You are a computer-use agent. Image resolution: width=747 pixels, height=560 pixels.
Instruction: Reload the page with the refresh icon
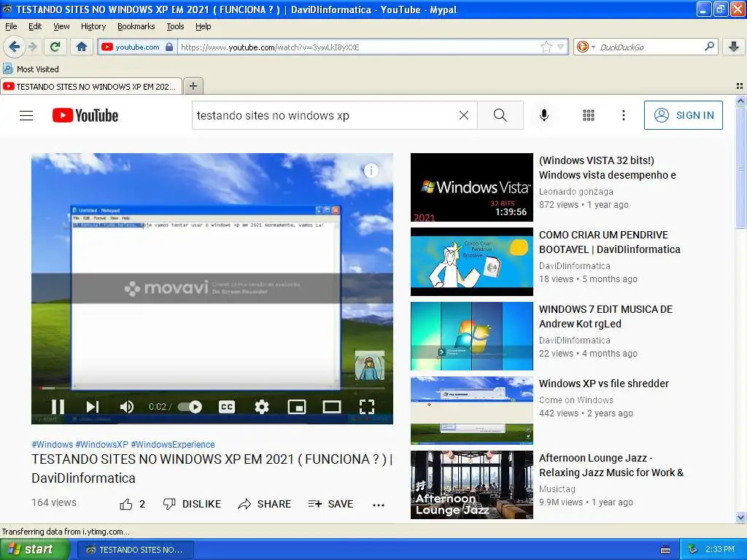click(x=55, y=47)
